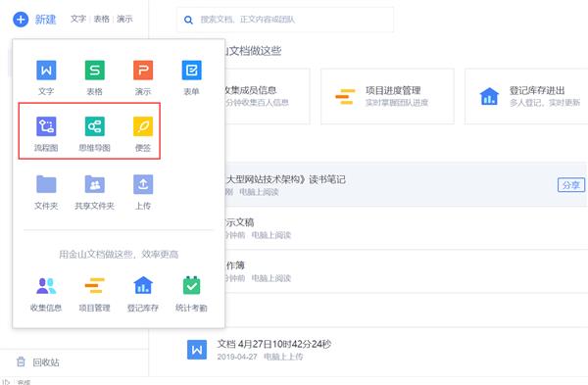Click the 表格 shortcut in top bar
The image size is (588, 385).
point(101,19)
